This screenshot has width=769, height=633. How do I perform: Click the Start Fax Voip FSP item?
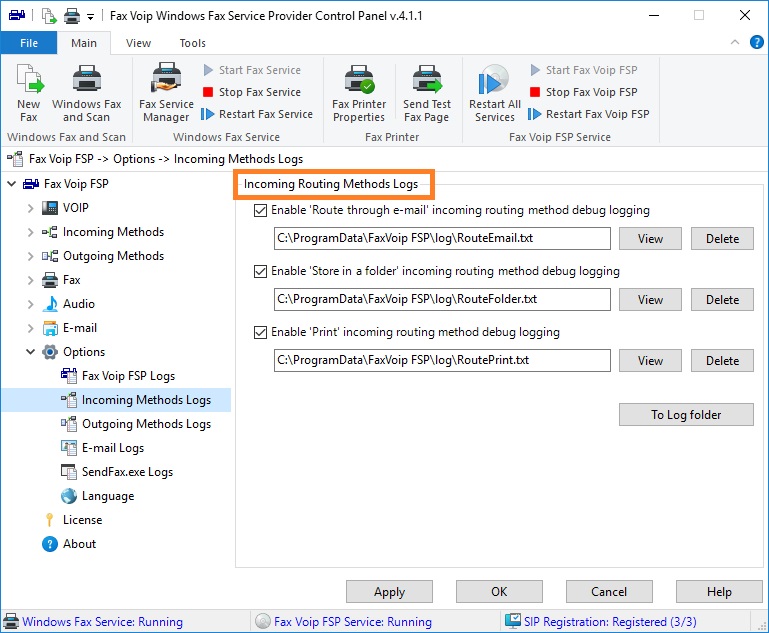click(584, 70)
